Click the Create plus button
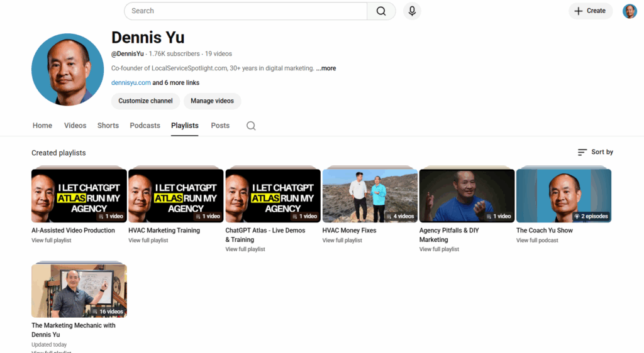The width and height of the screenshot is (644, 353). pyautogui.click(x=590, y=11)
